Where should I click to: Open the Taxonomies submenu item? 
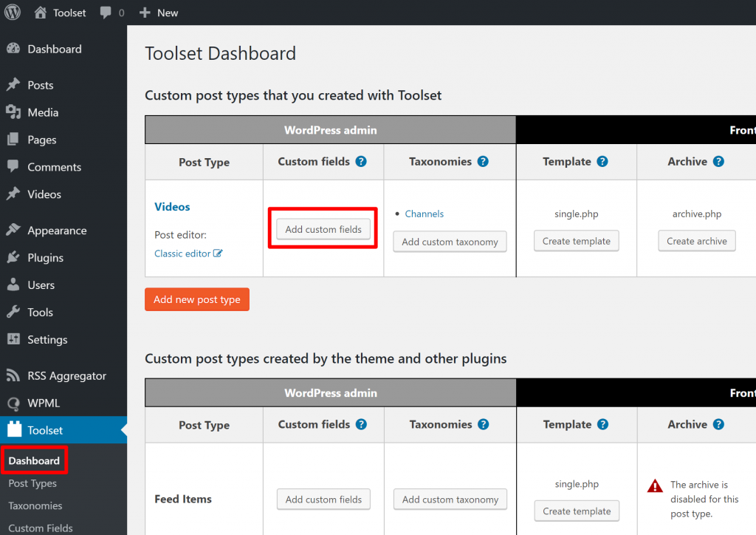point(35,505)
